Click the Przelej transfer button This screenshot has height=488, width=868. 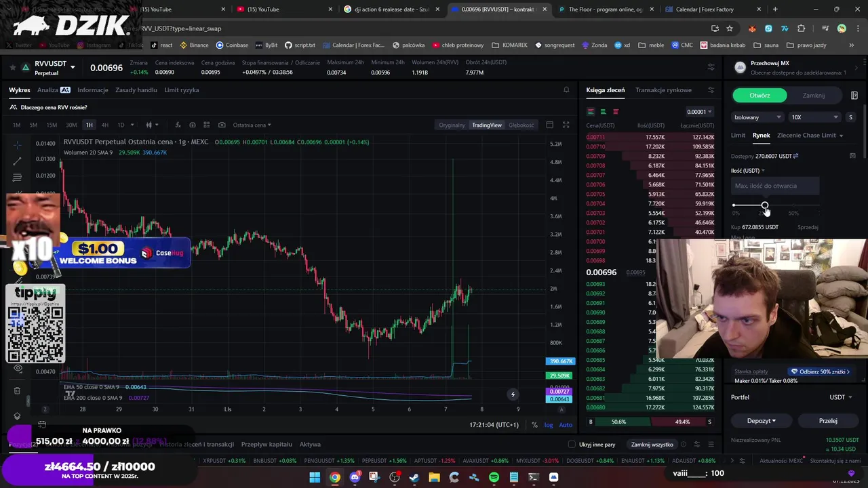(x=828, y=421)
